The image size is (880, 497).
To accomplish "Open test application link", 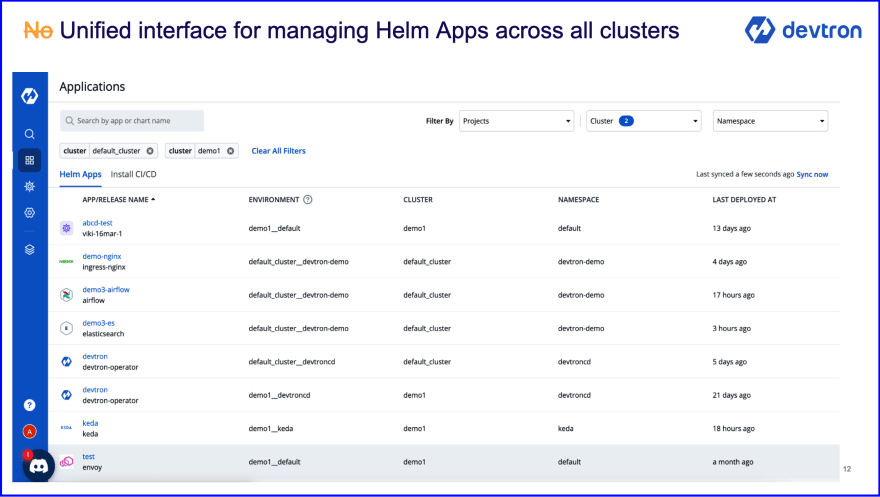I will [89, 457].
